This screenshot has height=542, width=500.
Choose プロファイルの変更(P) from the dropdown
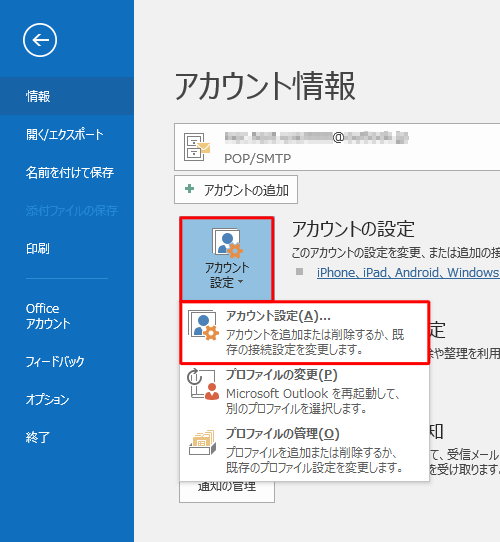(x=305, y=392)
